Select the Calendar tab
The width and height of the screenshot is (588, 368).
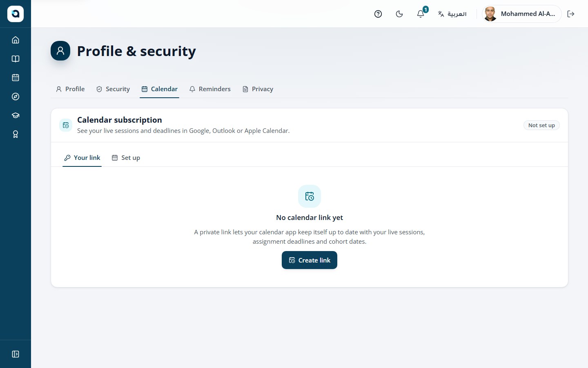point(160,89)
